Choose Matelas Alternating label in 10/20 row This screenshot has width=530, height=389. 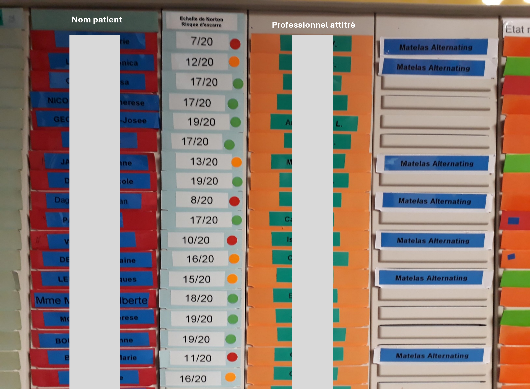point(433,241)
